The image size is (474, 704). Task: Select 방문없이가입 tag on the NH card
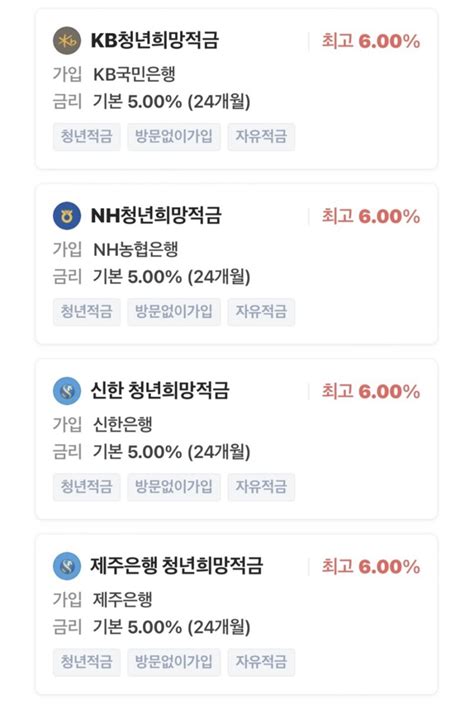click(x=174, y=312)
